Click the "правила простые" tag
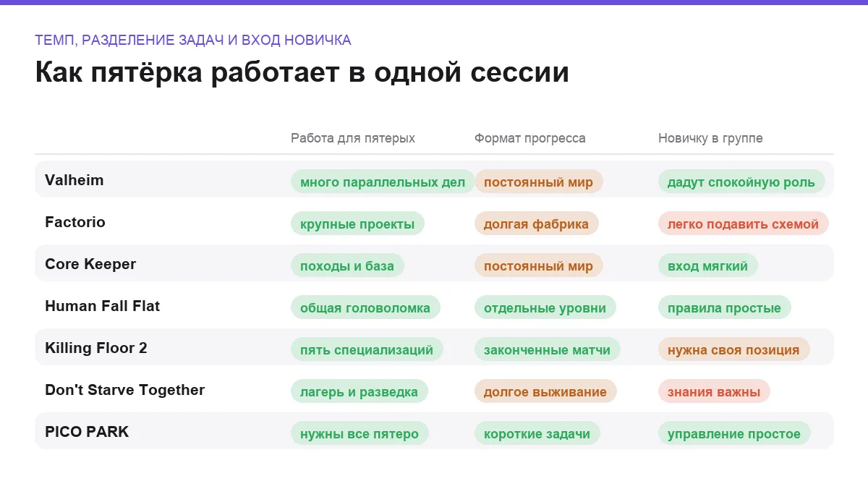Image resolution: width=868 pixels, height=489 pixels. (x=724, y=307)
